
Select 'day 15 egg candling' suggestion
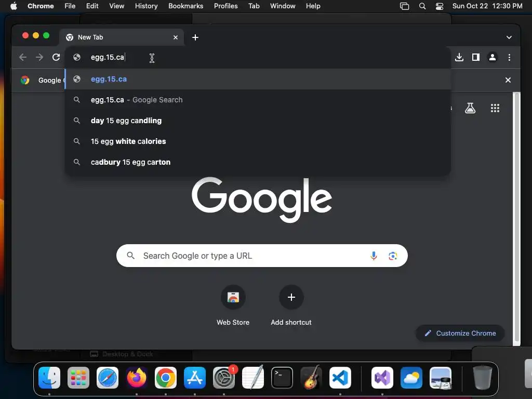click(x=258, y=121)
